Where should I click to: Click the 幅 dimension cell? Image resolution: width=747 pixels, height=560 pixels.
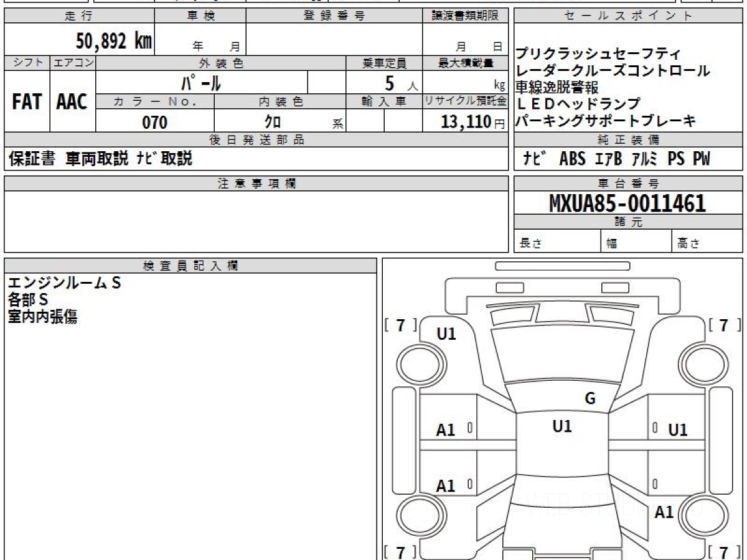636,242
